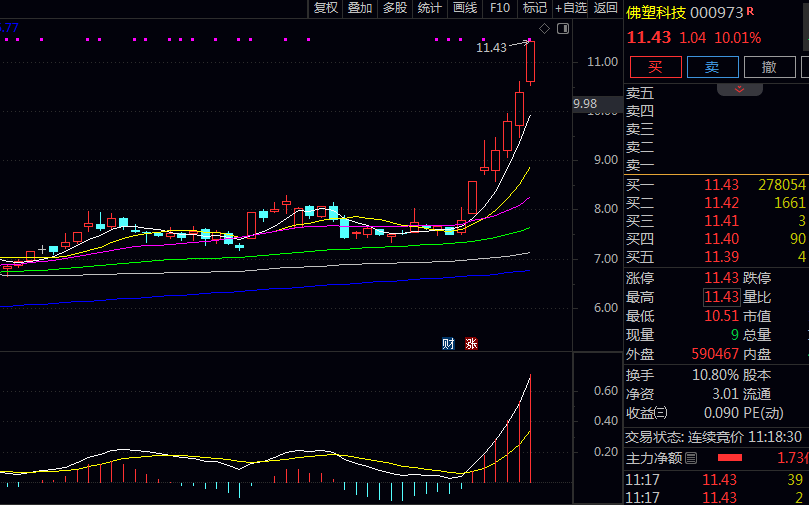Toggle the side panel layout icon
Image resolution: width=809 pixels, height=505 pixels.
coord(562,28)
